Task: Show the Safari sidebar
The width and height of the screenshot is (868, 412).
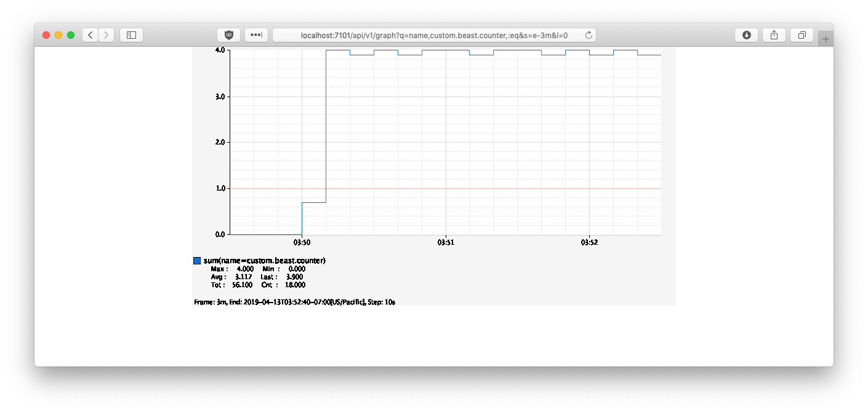Action: point(131,35)
